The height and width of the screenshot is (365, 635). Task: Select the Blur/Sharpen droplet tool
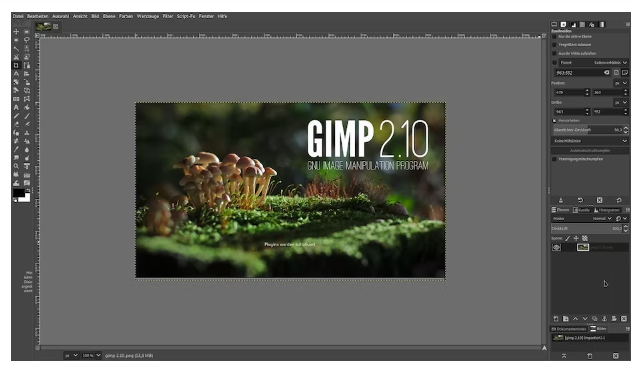pyautogui.click(x=27, y=149)
